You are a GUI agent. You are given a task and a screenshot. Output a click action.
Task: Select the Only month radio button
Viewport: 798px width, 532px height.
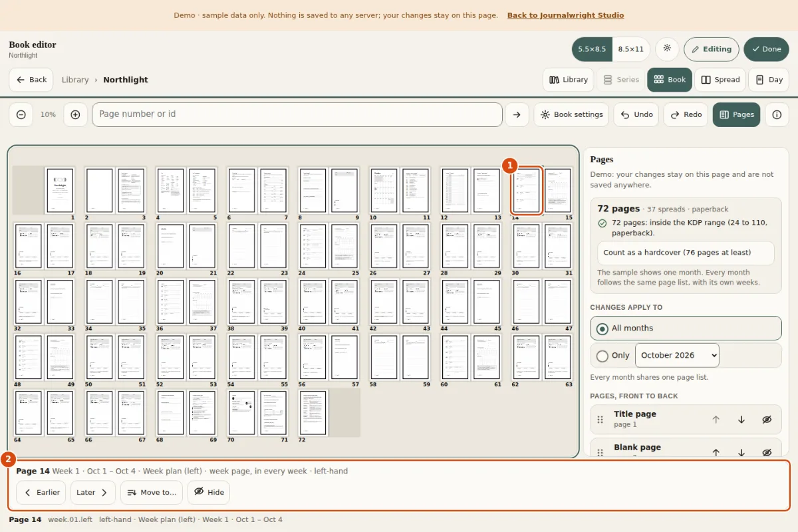click(x=602, y=356)
